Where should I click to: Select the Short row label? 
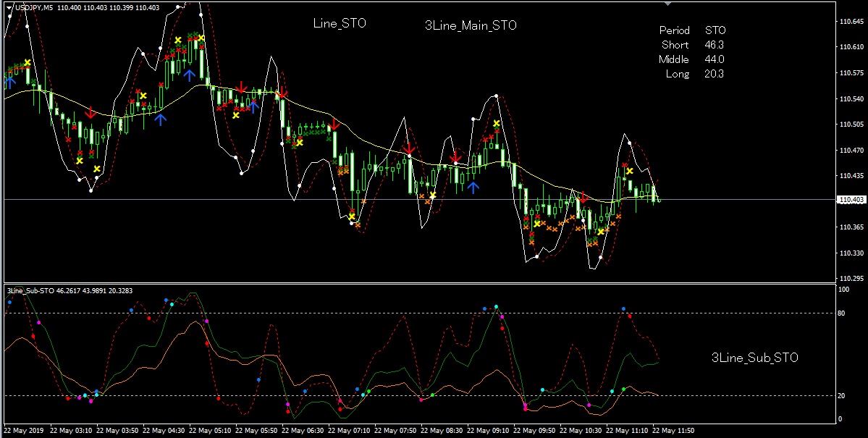point(675,45)
